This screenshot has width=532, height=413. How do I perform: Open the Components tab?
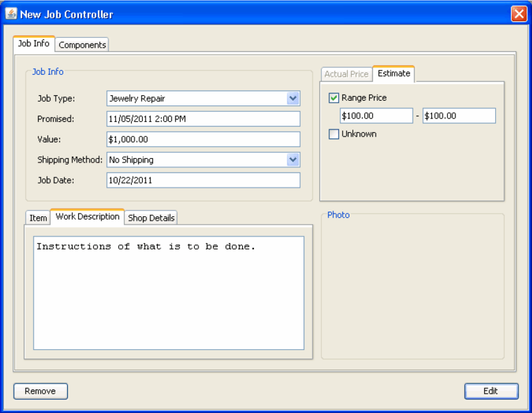pyautogui.click(x=82, y=45)
